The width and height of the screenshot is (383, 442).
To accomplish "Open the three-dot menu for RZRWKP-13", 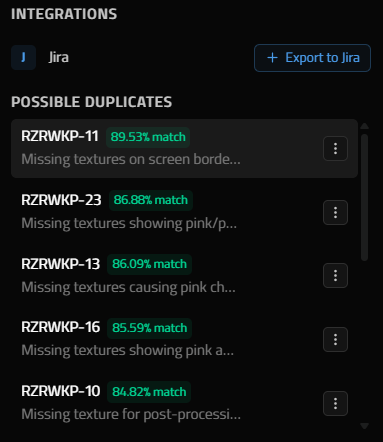I will (x=335, y=276).
